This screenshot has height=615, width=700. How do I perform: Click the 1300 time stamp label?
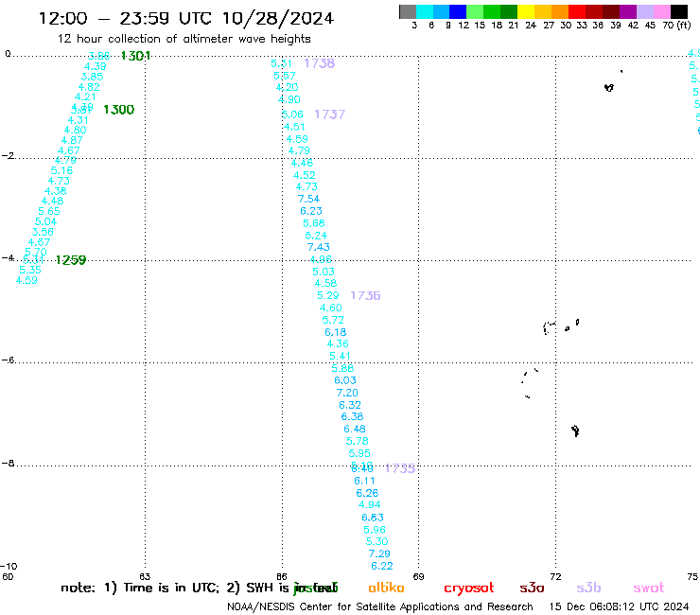tap(119, 110)
